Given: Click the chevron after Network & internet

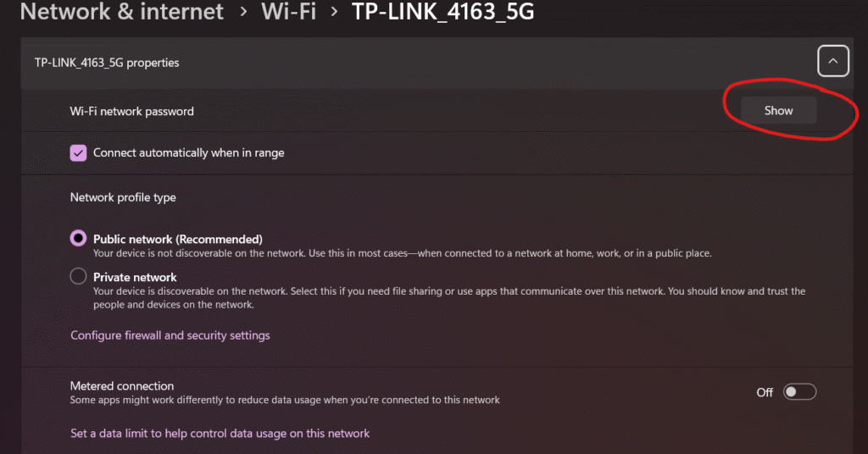Looking at the screenshot, I should pyautogui.click(x=243, y=12).
